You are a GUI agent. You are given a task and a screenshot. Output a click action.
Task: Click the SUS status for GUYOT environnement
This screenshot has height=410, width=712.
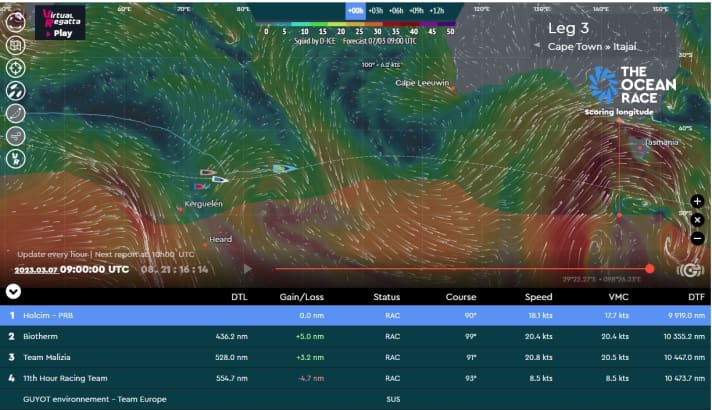coord(393,399)
